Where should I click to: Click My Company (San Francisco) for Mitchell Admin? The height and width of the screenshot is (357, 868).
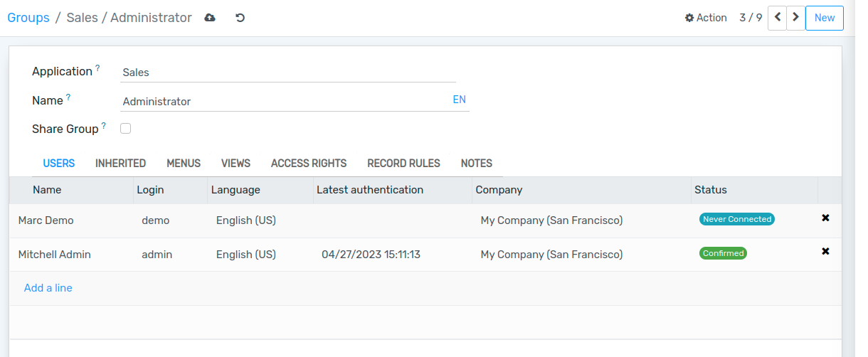pyautogui.click(x=552, y=255)
